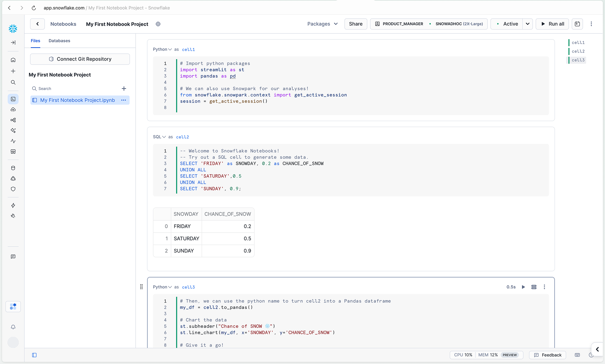Screen dimensions: 605x364
Task: Open the AI & ML sparkles icon
Action: tap(13, 131)
